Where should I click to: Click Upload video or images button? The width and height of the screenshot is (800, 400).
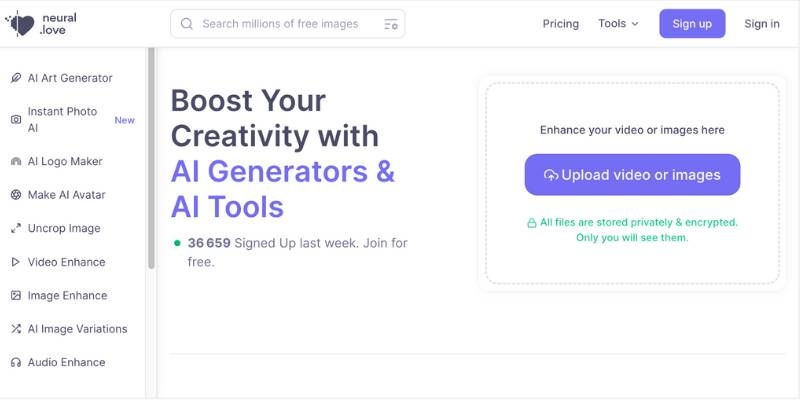[632, 175]
